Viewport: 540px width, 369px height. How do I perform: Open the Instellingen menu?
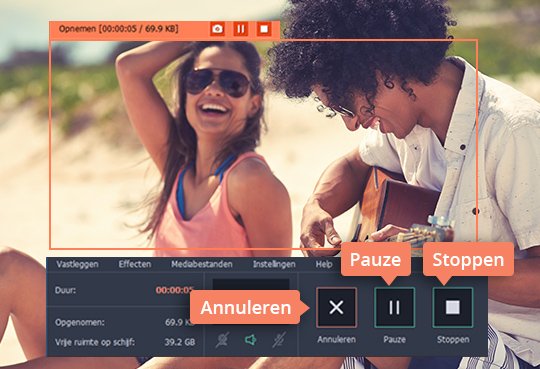click(274, 264)
